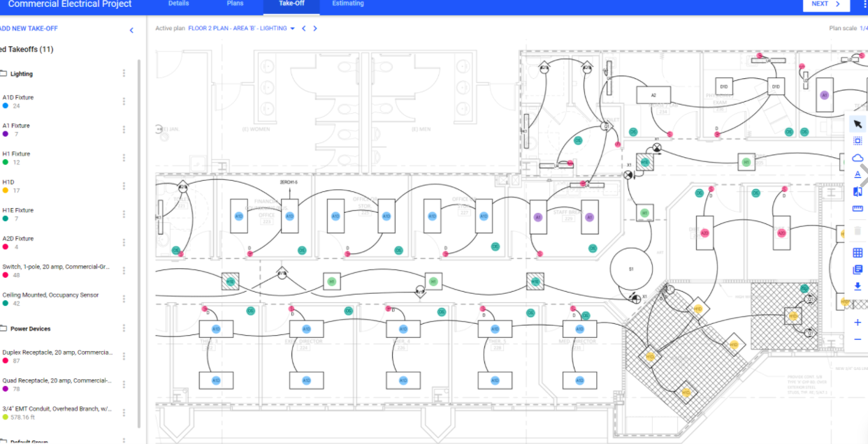868x444 pixels.
Task: Click the download export icon
Action: pos(858,286)
